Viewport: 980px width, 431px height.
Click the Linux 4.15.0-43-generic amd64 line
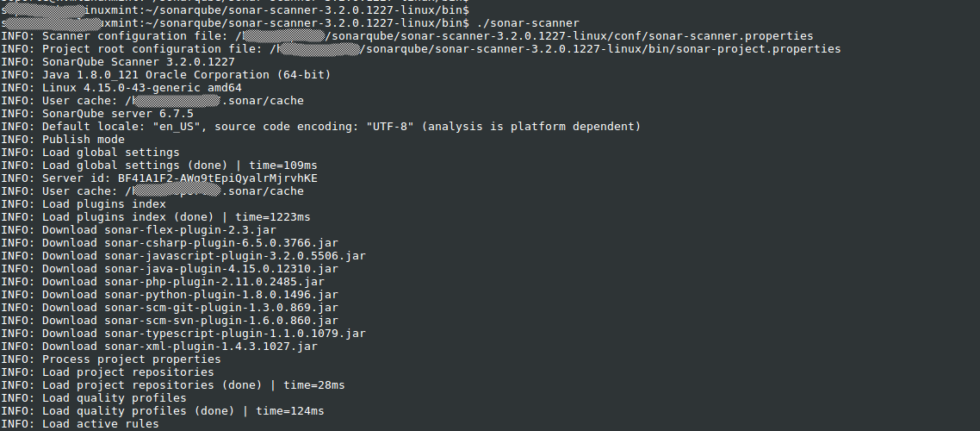141,88
